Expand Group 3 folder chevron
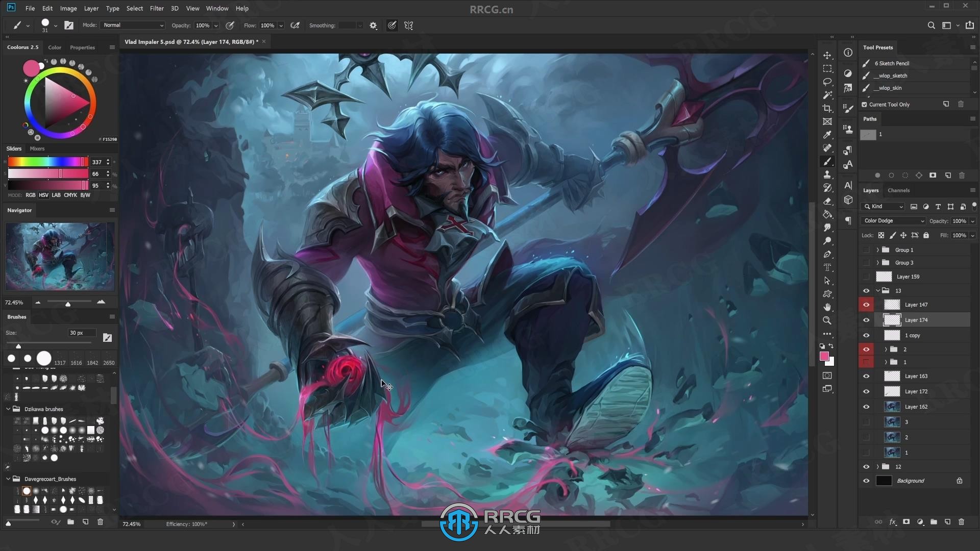This screenshot has height=551, width=980. pos(878,263)
